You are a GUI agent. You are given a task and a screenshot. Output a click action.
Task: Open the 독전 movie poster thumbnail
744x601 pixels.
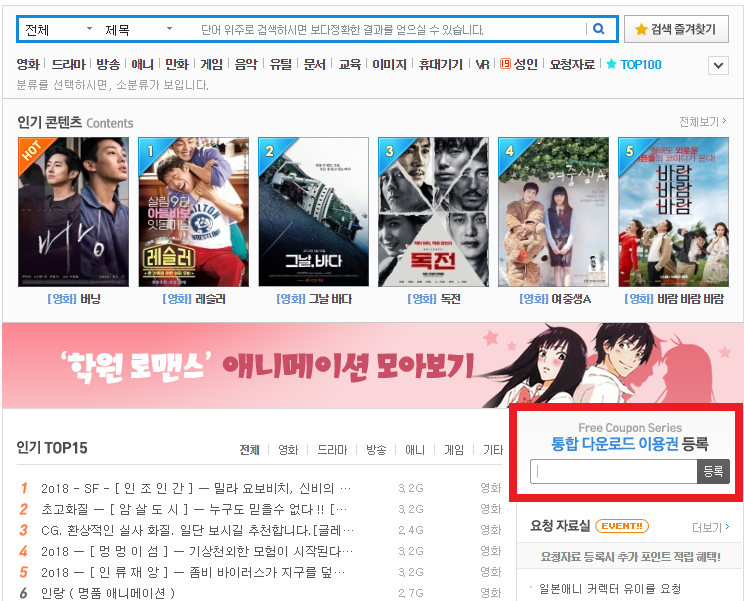click(x=433, y=212)
